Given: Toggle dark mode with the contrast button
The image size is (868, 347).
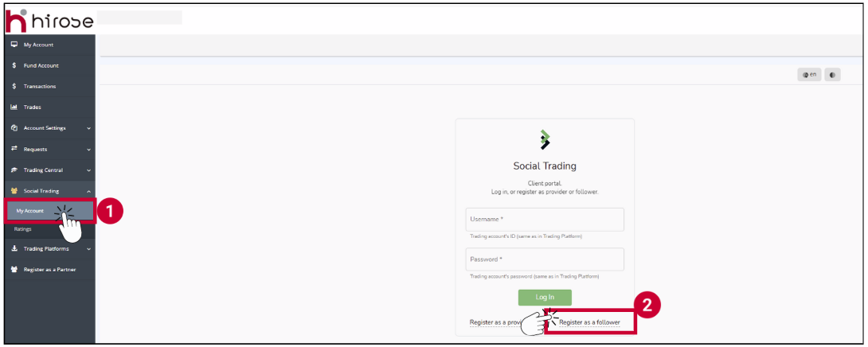Looking at the screenshot, I should click(x=832, y=75).
